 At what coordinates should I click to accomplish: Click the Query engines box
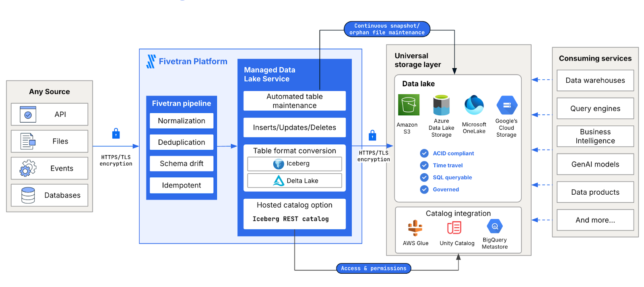(595, 108)
